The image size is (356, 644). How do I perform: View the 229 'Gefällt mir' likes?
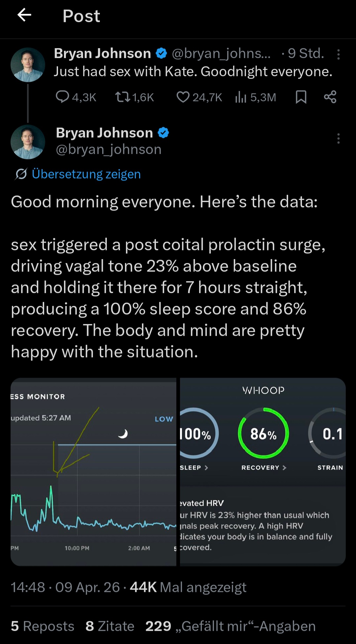click(x=230, y=626)
